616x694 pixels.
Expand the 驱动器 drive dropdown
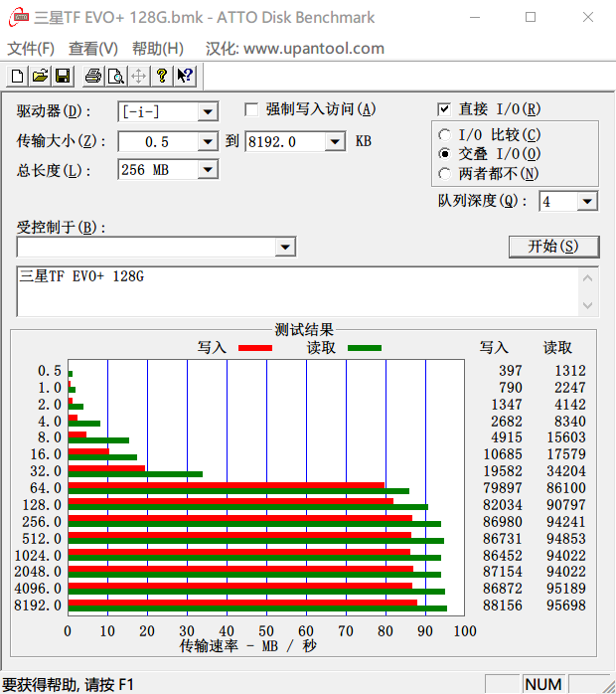[x=208, y=112]
